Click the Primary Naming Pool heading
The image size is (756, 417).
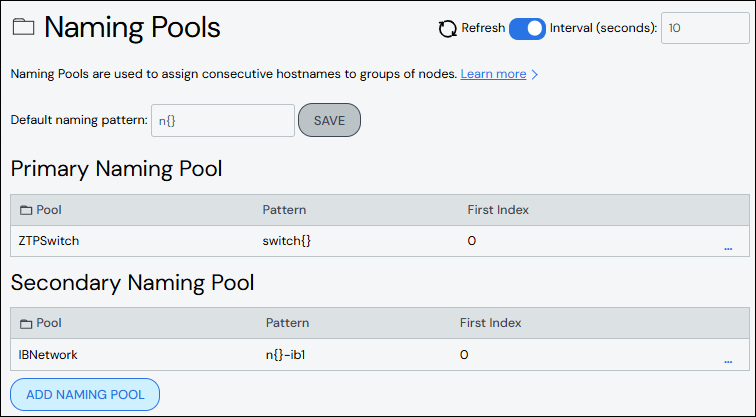pyautogui.click(x=116, y=169)
